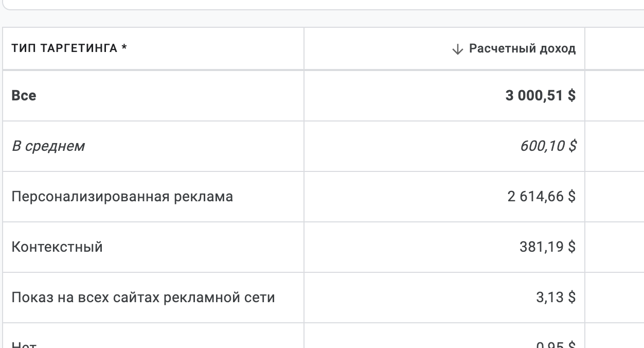Click the descending sort arrow icon
The image size is (644, 348).
coord(457,49)
